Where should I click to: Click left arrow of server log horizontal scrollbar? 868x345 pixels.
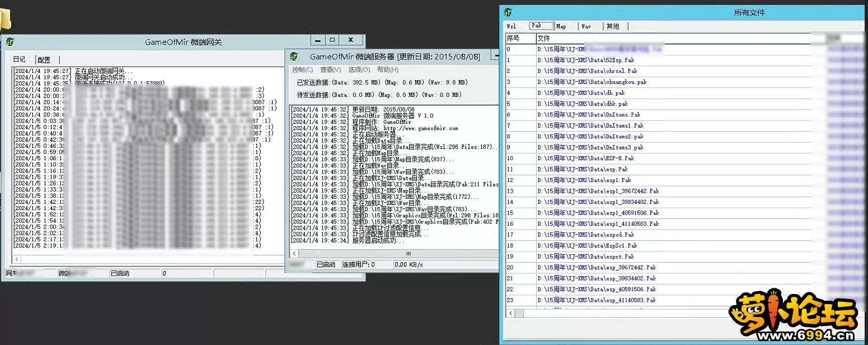pyautogui.click(x=294, y=253)
